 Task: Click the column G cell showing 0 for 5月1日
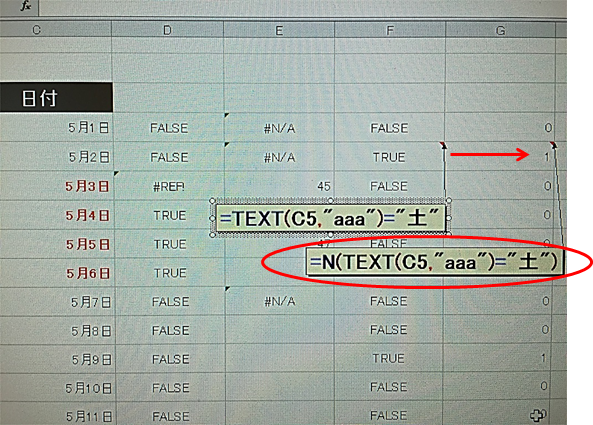500,127
